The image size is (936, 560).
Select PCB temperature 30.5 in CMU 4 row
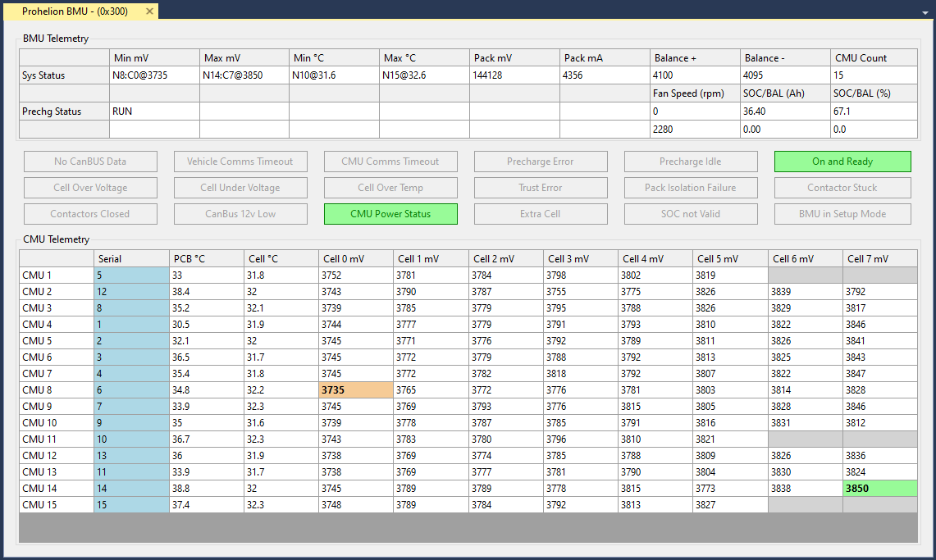click(207, 325)
